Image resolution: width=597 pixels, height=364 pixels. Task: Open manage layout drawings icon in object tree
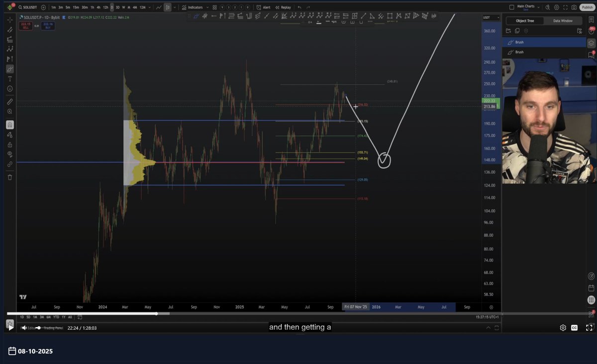point(579,31)
